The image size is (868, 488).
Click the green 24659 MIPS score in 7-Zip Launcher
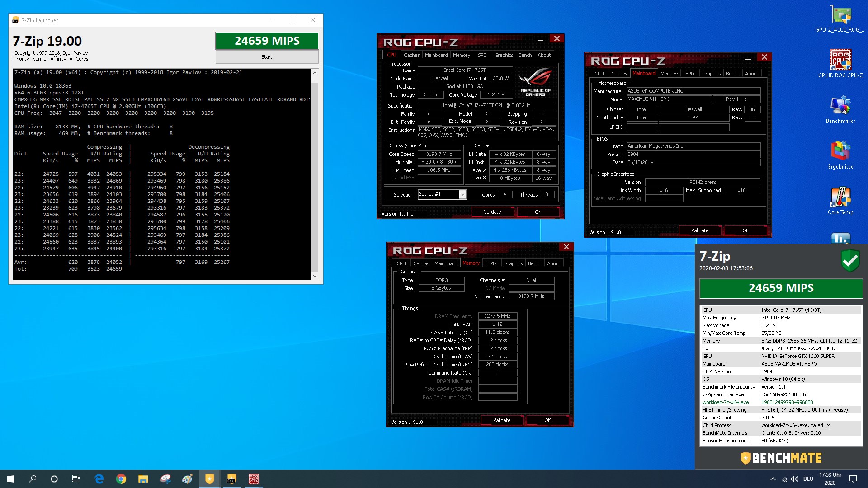(267, 41)
